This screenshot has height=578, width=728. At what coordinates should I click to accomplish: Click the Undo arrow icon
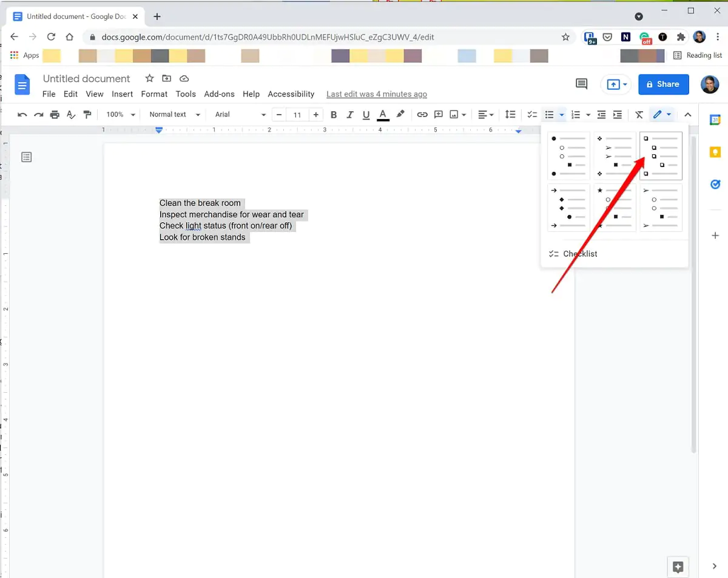pos(22,115)
